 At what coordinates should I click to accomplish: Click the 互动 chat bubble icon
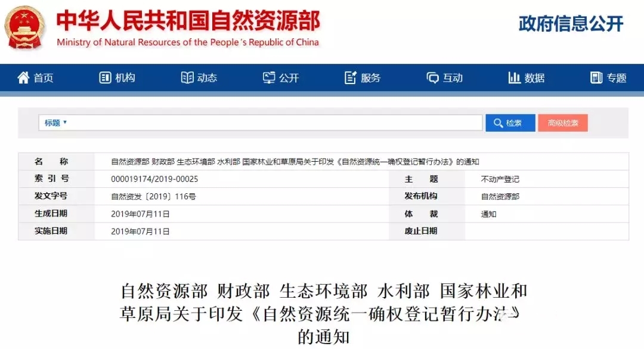pyautogui.click(x=432, y=78)
